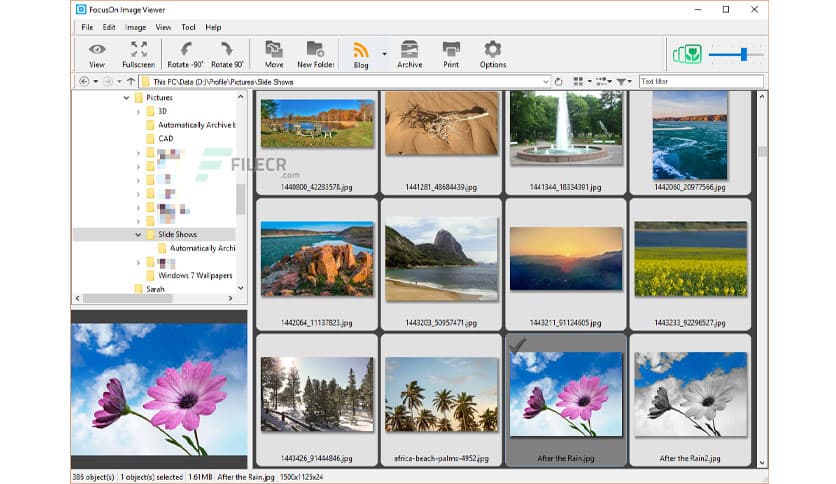Open the address bar path dropdown
The image size is (836, 484).
coord(545,82)
